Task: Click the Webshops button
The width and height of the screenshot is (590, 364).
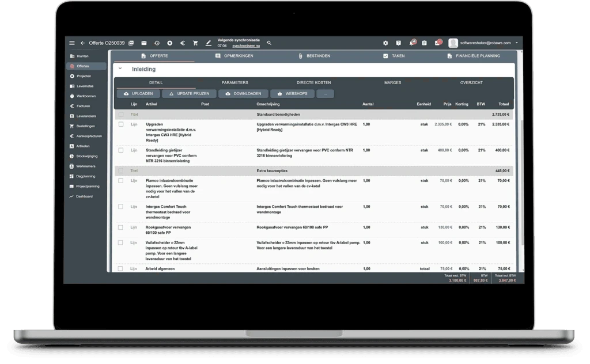Action: pos(292,94)
